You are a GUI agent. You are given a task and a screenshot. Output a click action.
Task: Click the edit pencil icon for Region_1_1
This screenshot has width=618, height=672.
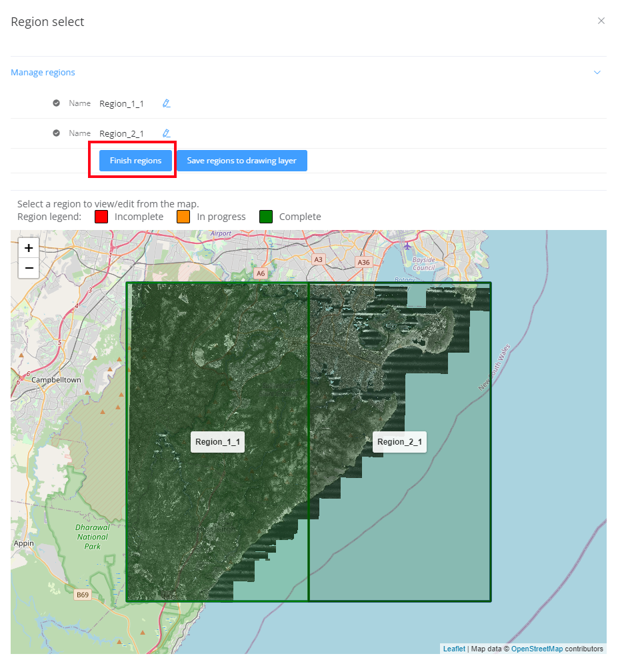pos(166,103)
